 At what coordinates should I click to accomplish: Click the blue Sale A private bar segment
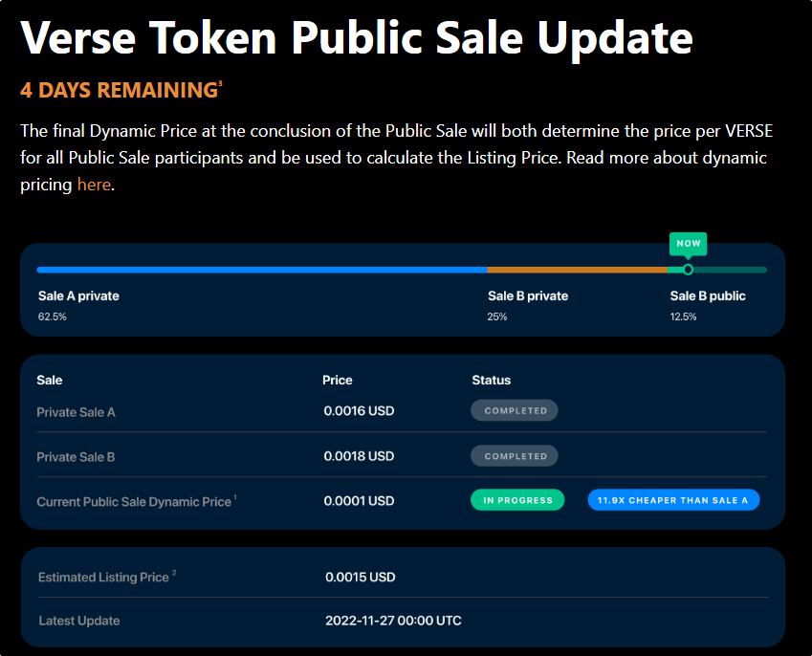pos(262,270)
